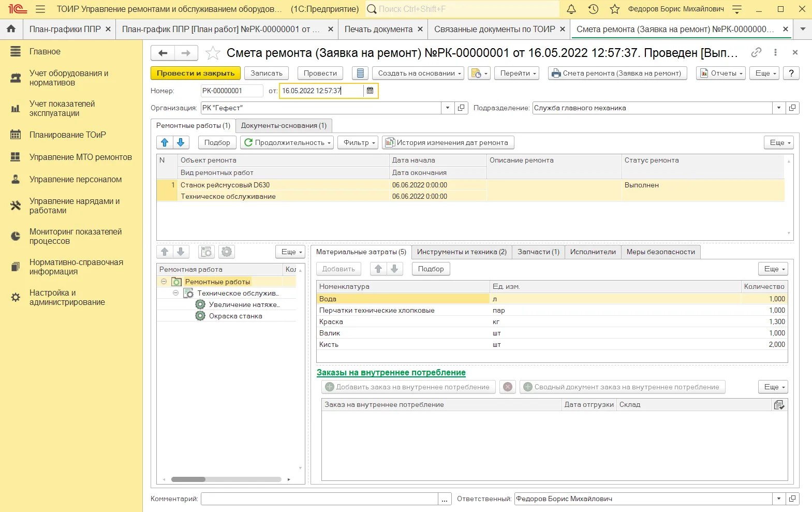Expand Подразделение dropdown list
The image size is (812, 512).
tap(779, 108)
